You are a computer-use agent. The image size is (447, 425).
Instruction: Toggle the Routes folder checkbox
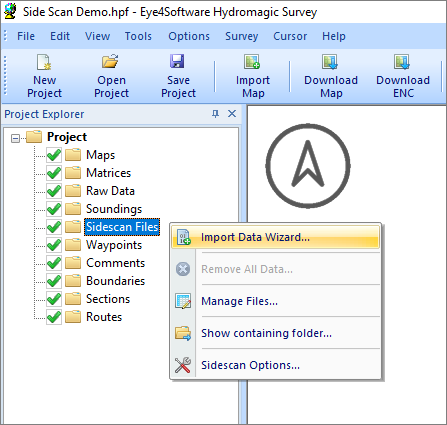54,317
